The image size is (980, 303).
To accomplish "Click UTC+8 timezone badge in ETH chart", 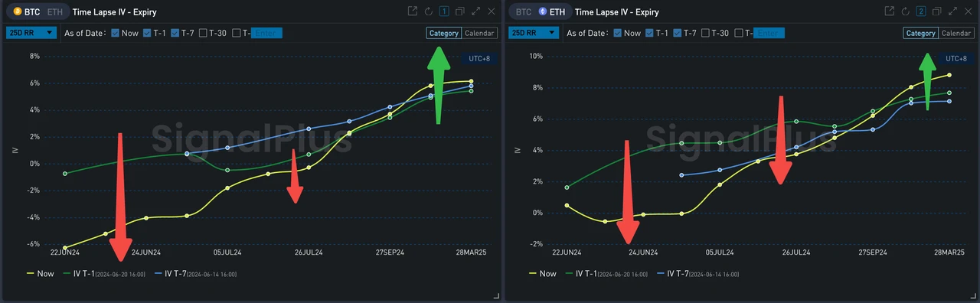I will pos(956,58).
